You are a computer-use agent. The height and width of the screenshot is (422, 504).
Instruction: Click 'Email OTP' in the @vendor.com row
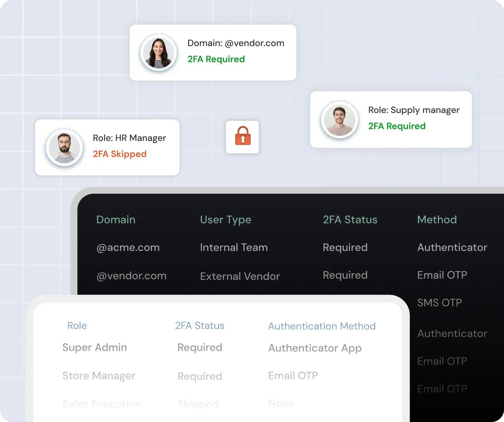(442, 275)
